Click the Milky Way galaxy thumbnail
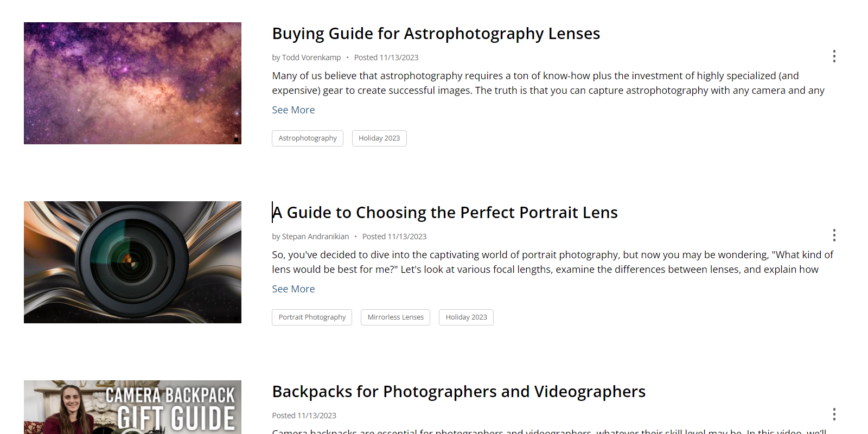The width and height of the screenshot is (868, 434). (x=132, y=83)
